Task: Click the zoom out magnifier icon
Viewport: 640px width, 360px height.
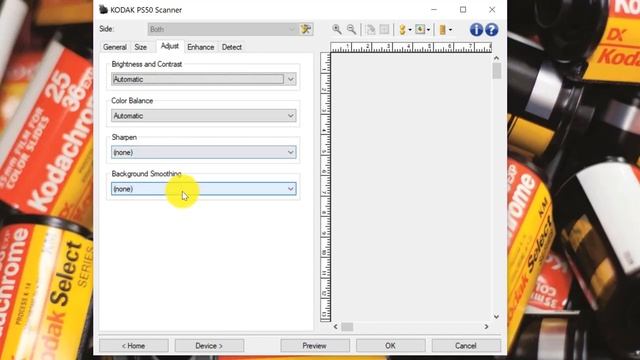Action: click(351, 29)
